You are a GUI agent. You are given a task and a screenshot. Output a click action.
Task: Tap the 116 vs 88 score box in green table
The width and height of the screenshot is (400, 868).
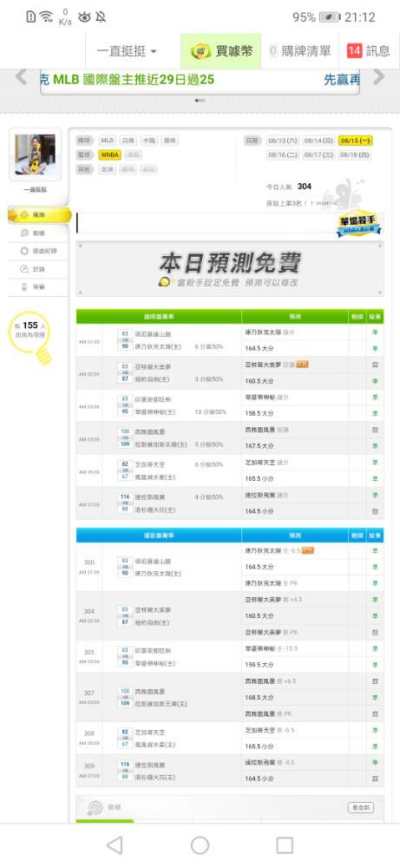tap(126, 503)
